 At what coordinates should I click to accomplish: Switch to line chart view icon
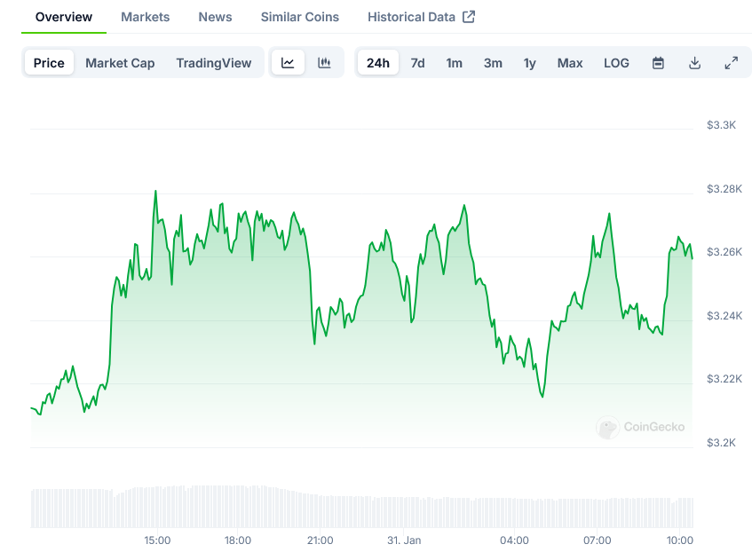point(288,63)
